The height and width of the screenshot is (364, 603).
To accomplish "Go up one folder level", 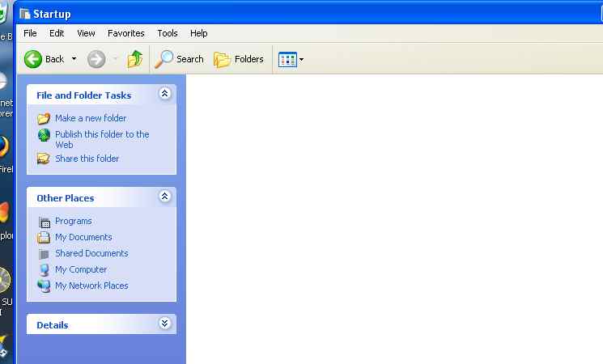I will click(x=135, y=59).
